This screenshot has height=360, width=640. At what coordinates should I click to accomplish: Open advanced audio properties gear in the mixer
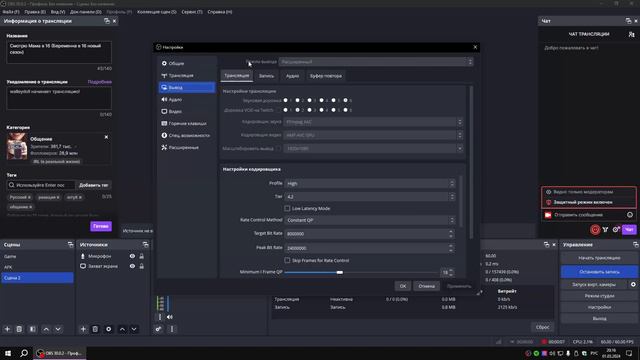(x=158, y=329)
